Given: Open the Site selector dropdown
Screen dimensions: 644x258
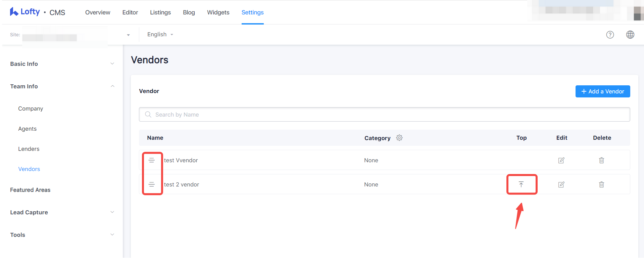Looking at the screenshot, I should [128, 35].
